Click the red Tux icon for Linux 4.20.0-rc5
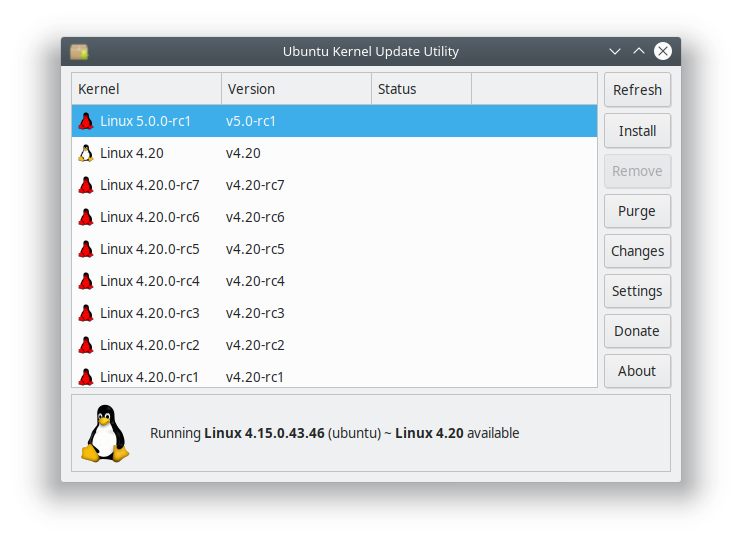The height and width of the screenshot is (543, 742). point(86,249)
